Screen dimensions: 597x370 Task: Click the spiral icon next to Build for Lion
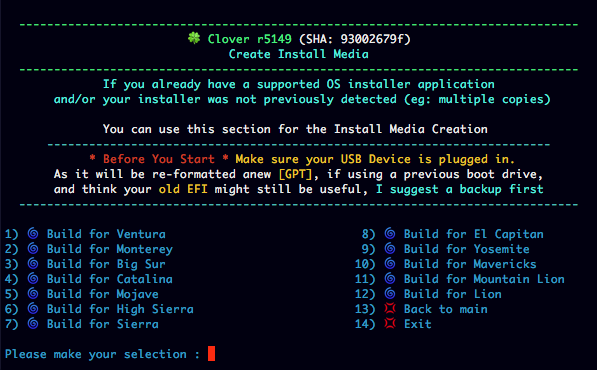390,293
